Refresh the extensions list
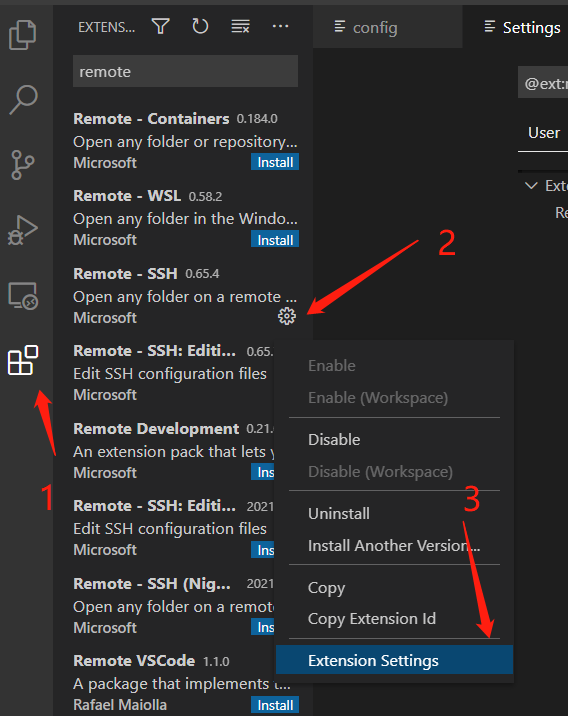 [x=200, y=26]
